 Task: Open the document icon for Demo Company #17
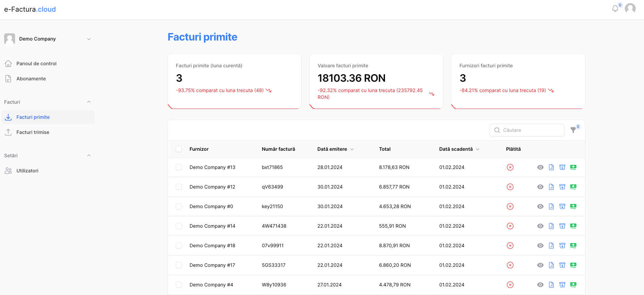tap(551, 265)
